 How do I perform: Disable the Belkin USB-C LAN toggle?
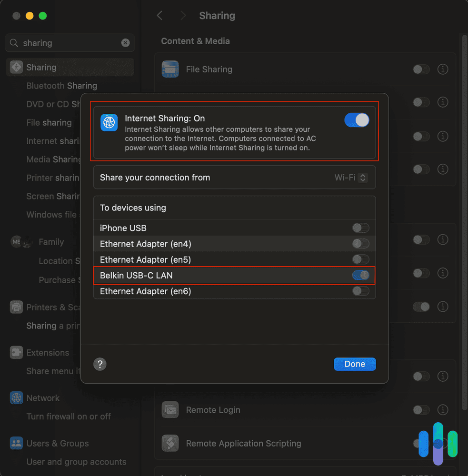point(360,275)
